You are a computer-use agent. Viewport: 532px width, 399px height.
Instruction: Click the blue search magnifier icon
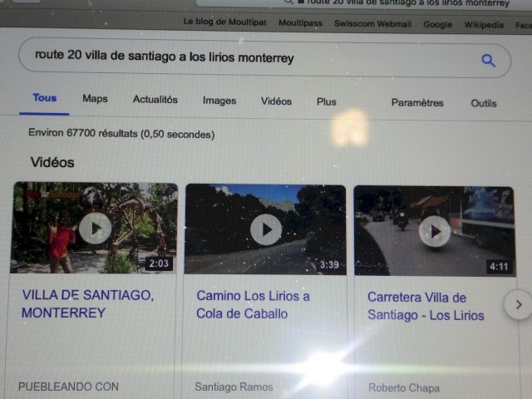click(488, 61)
